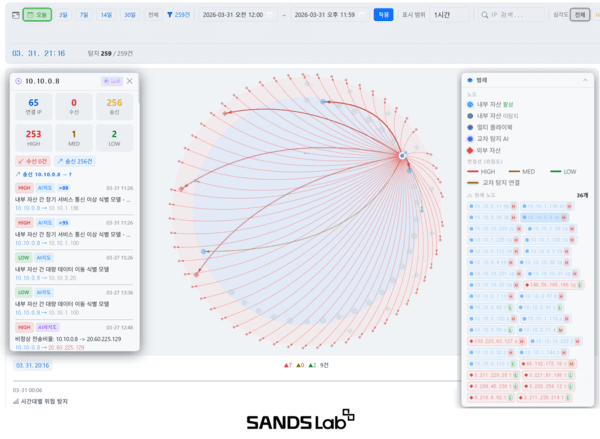The height and width of the screenshot is (439, 600).
Task: Click the HIGH 253 count tile
Action: click(33, 136)
